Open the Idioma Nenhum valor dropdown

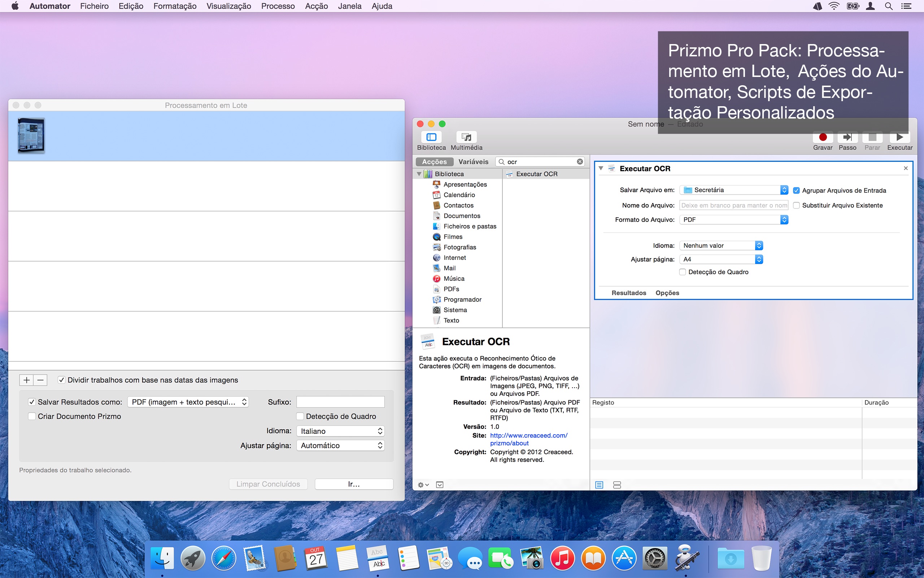coord(721,245)
